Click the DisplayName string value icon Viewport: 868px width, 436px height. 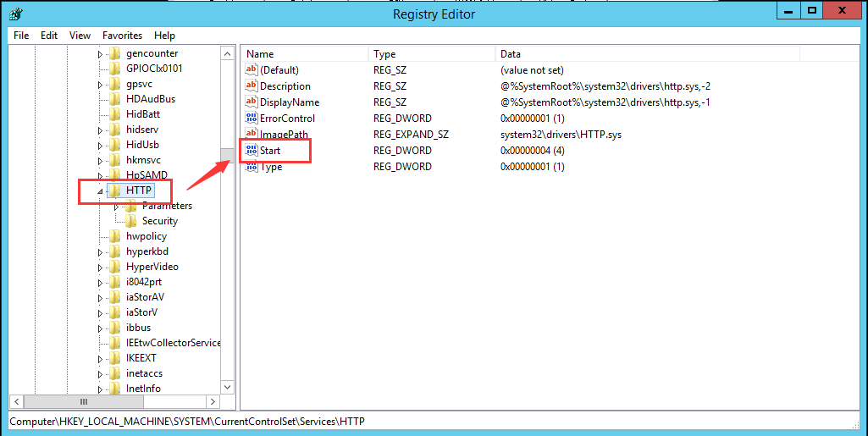coord(252,102)
